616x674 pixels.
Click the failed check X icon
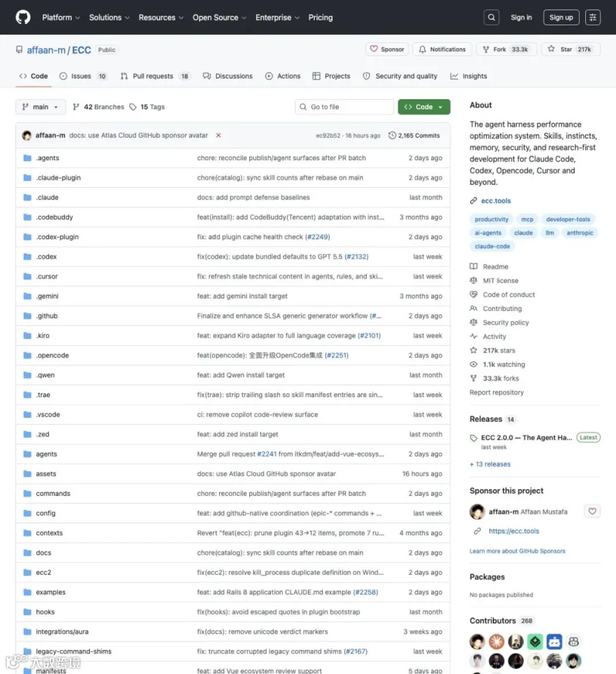coord(218,136)
